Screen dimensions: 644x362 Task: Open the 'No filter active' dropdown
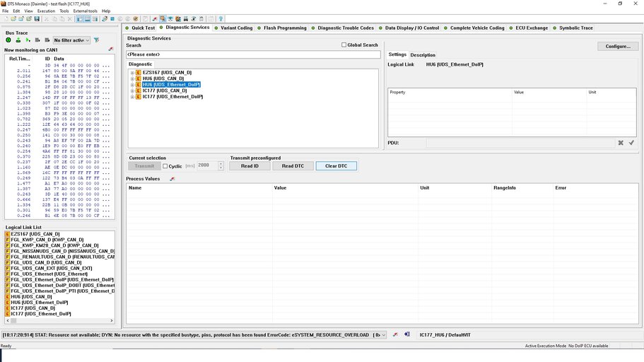click(72, 40)
